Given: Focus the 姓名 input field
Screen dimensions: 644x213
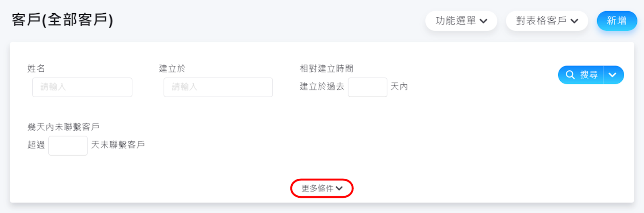Looking at the screenshot, I should click(x=82, y=87).
